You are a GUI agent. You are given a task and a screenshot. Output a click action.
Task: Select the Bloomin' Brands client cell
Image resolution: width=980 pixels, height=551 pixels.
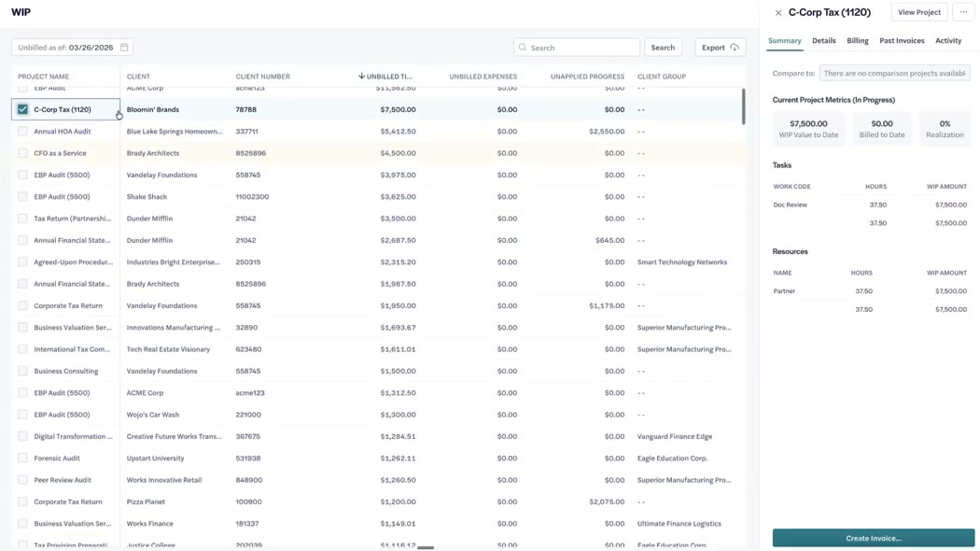click(152, 109)
